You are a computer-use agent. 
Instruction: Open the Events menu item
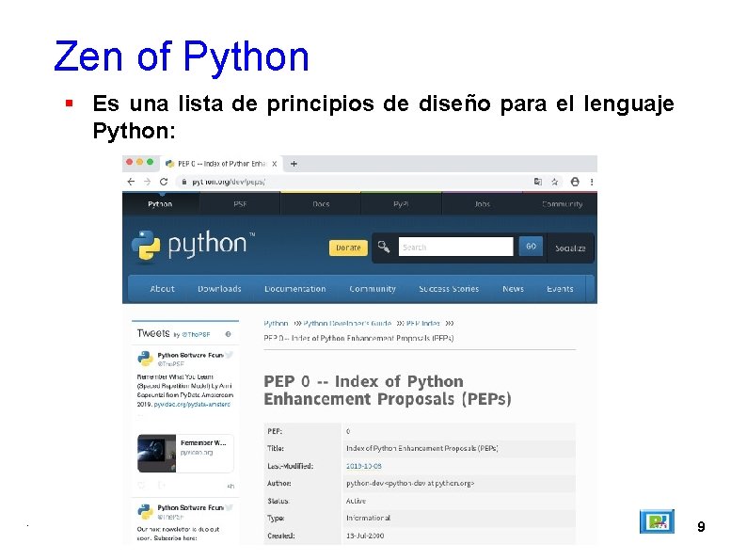[561, 289]
